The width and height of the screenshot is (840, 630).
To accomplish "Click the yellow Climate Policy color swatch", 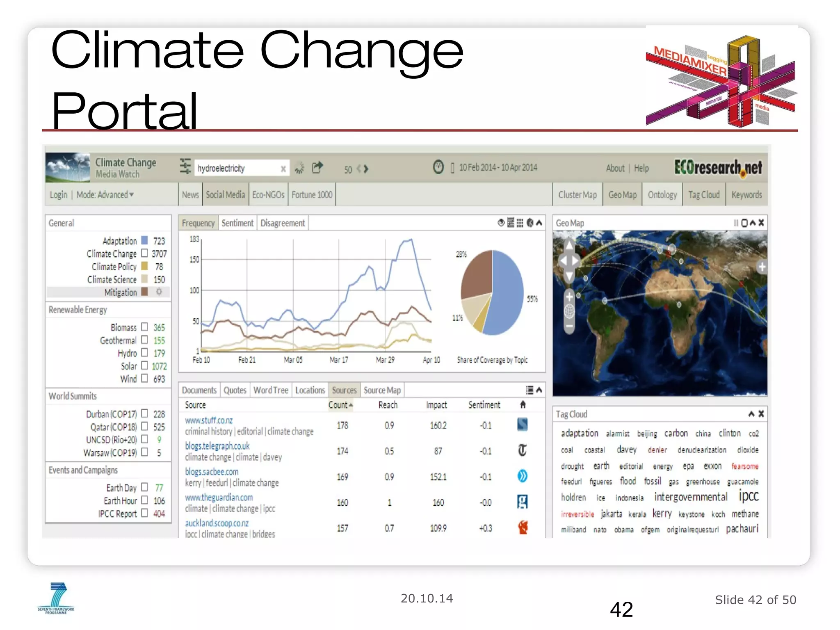I will [144, 266].
